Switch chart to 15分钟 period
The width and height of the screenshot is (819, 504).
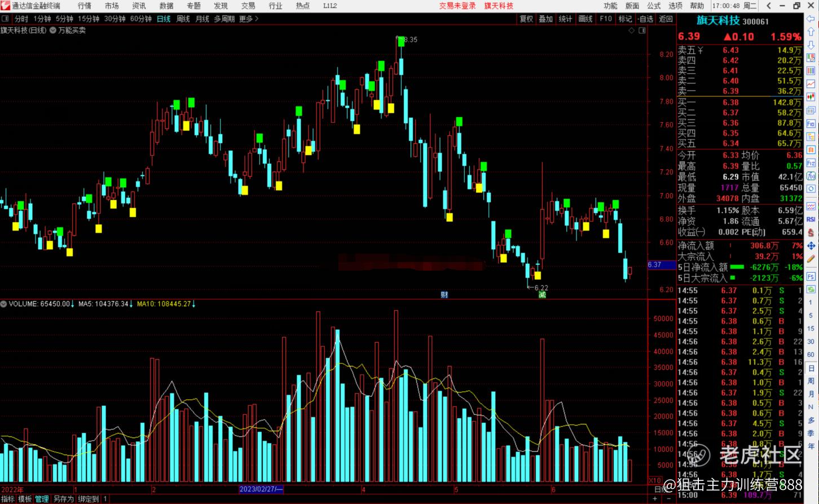[89, 19]
